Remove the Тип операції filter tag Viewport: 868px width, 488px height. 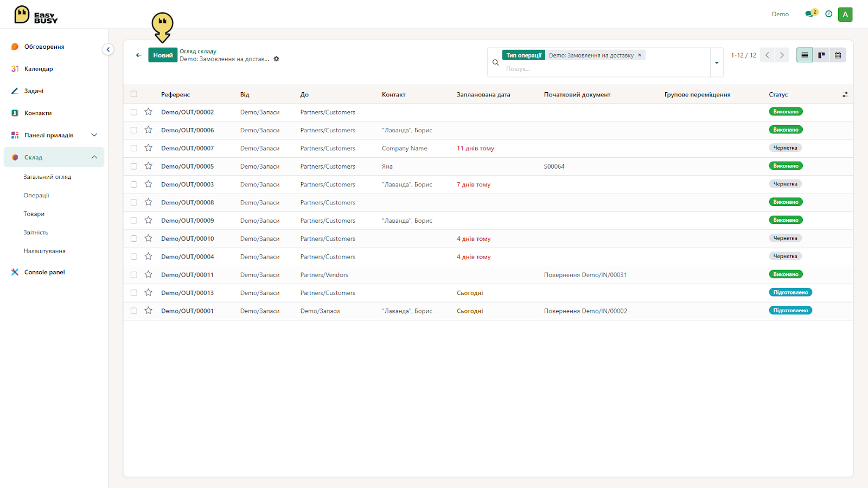tap(640, 55)
